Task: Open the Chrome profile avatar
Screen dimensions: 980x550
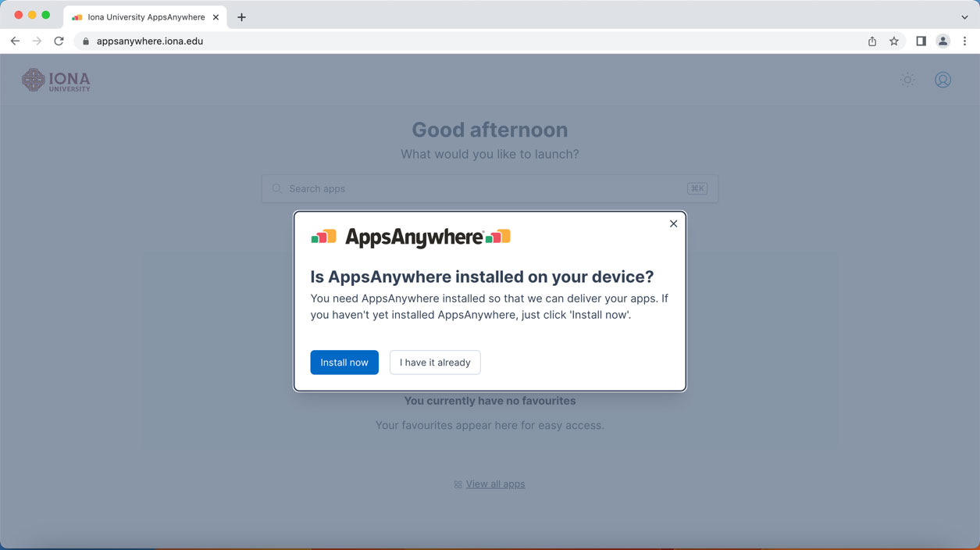Action: [x=943, y=41]
